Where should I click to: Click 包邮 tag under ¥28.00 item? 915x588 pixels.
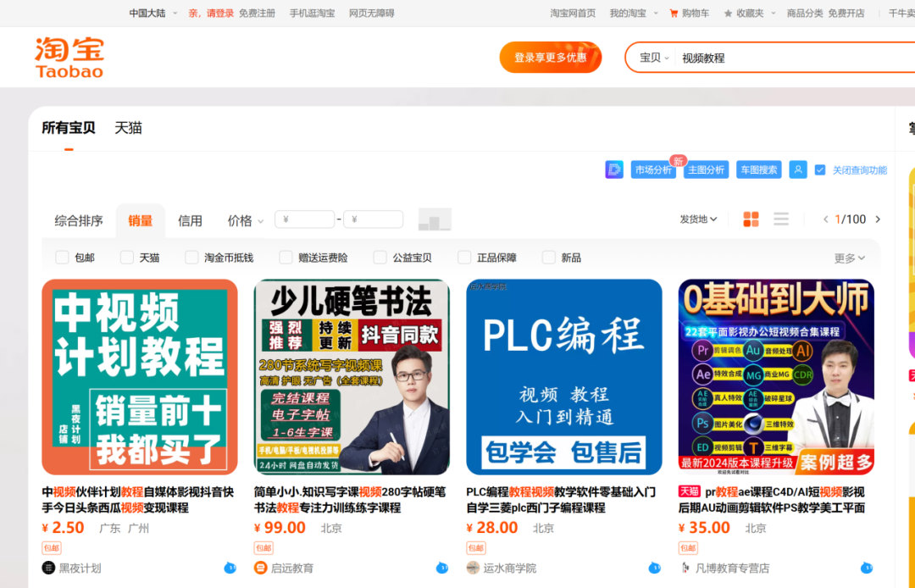click(x=476, y=547)
